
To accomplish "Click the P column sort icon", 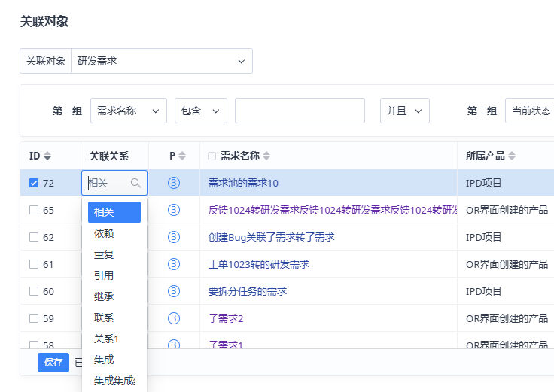I will click(182, 156).
